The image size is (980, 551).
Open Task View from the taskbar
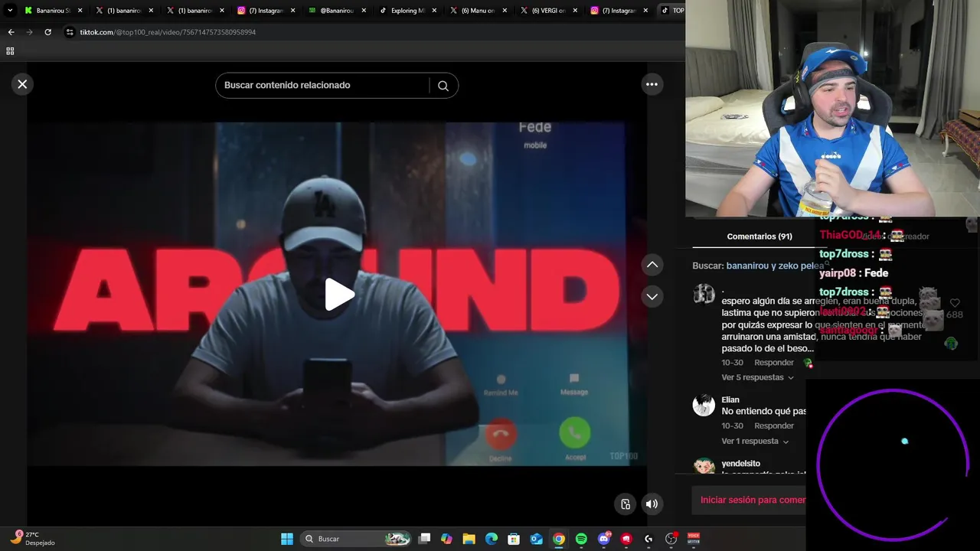[425, 539]
